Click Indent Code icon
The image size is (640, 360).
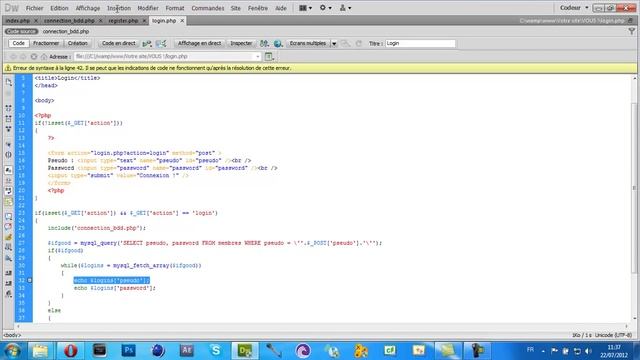[9, 273]
